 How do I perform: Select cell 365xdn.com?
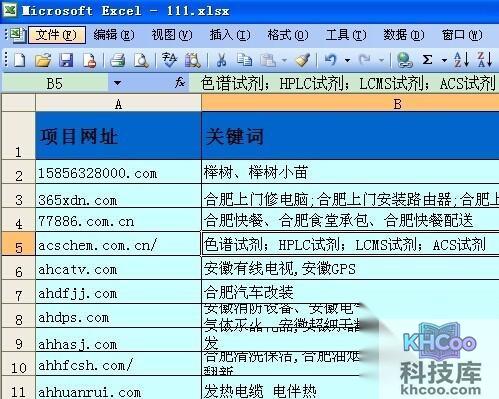118,196
